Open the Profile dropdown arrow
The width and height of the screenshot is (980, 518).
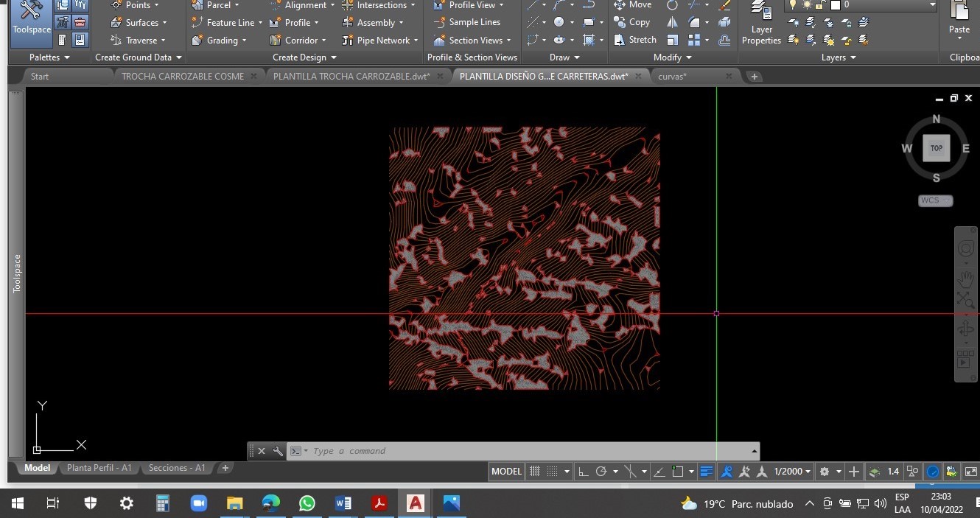tap(316, 23)
